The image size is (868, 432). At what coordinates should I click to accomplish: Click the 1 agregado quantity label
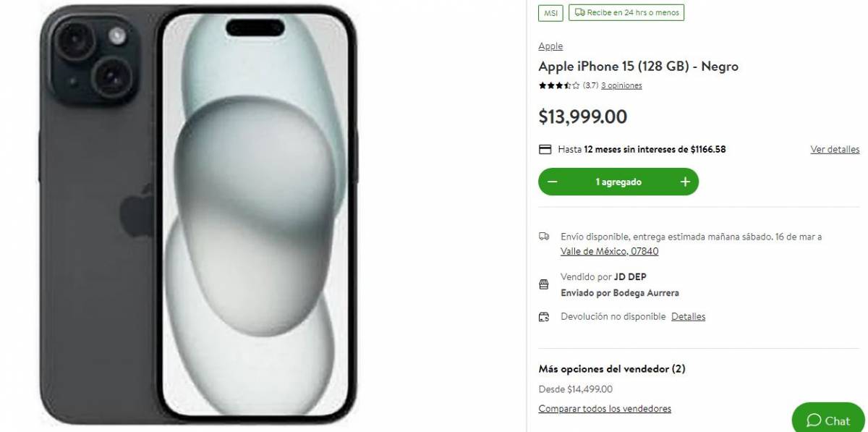point(618,182)
